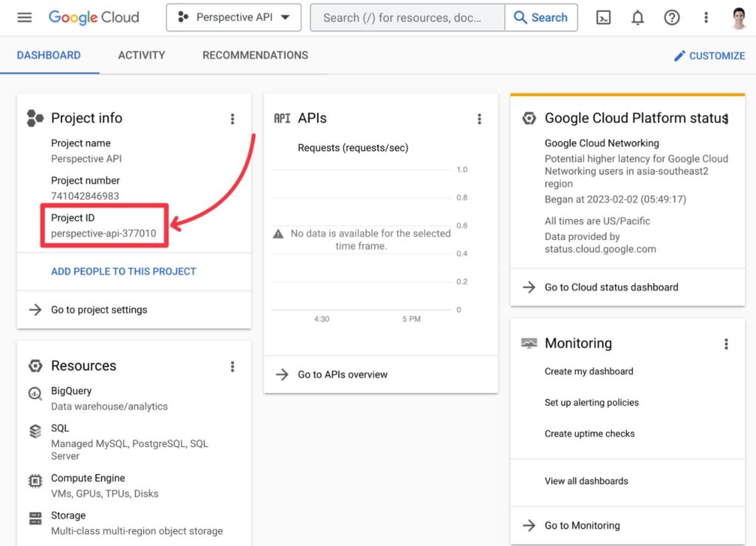Open the Storage resource
The height and width of the screenshot is (546, 756).
(69, 515)
